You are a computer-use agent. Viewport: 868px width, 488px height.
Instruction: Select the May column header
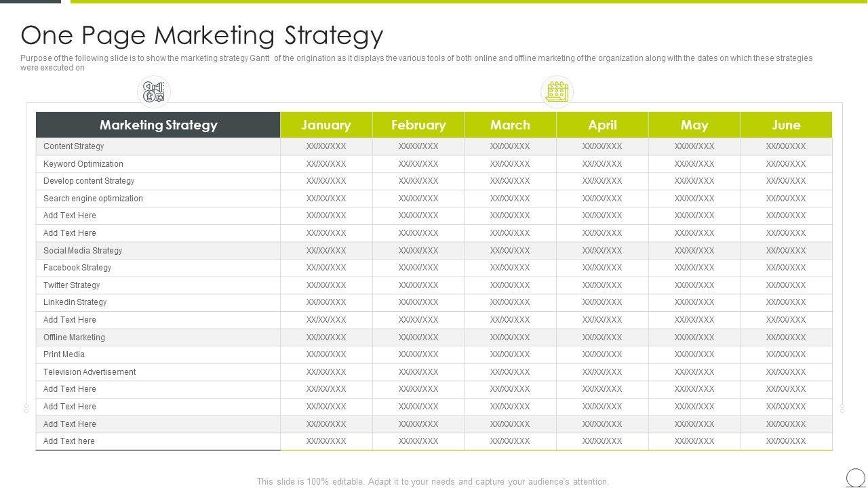coord(694,125)
